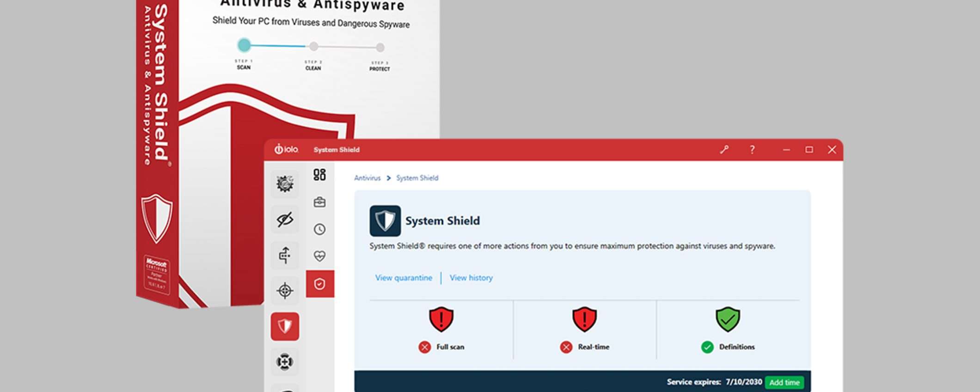Click the Microsoft Certified Partner badge on box
This screenshot has height=392, width=980.
point(157,274)
